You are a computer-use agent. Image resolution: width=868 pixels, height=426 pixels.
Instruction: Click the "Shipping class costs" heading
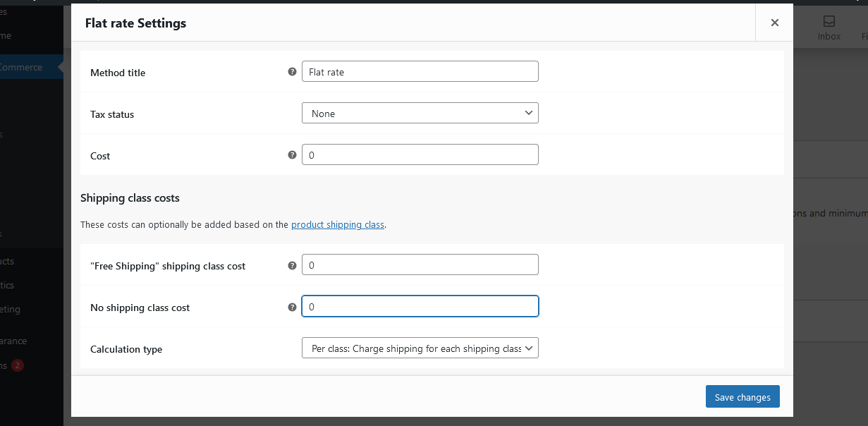coord(130,198)
